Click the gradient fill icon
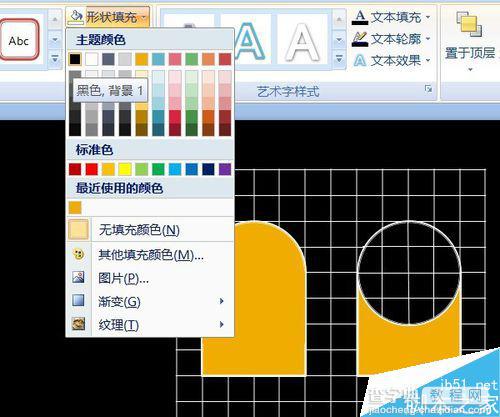500x417 pixels. click(78, 300)
